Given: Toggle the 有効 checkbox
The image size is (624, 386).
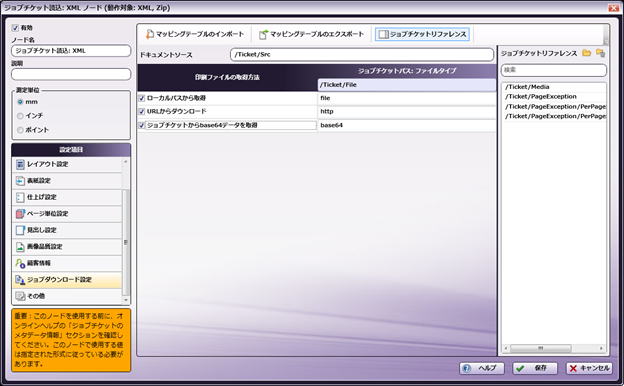Looking at the screenshot, I should [x=15, y=28].
